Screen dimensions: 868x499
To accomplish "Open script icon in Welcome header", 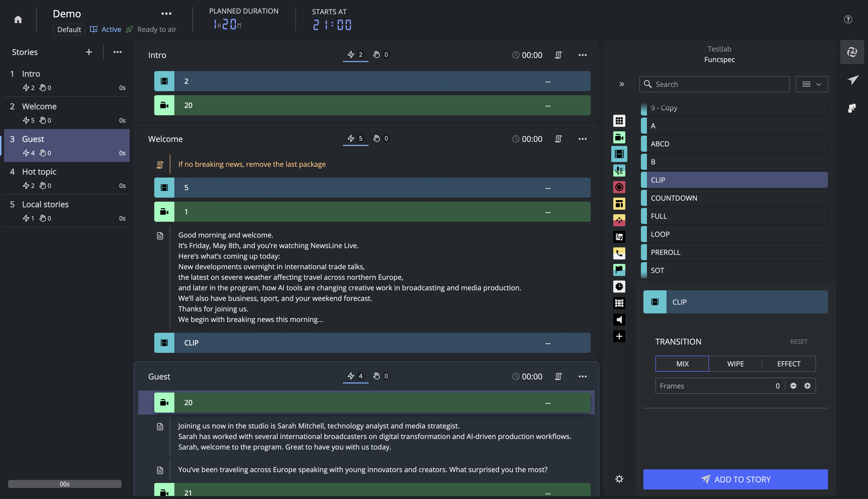I will (x=558, y=139).
